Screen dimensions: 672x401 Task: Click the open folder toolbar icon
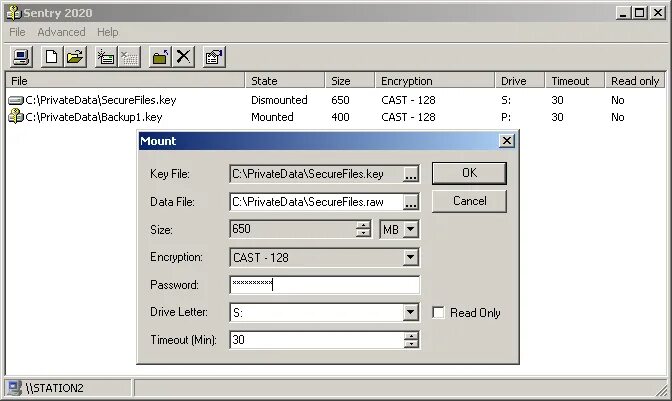pyautogui.click(x=75, y=57)
